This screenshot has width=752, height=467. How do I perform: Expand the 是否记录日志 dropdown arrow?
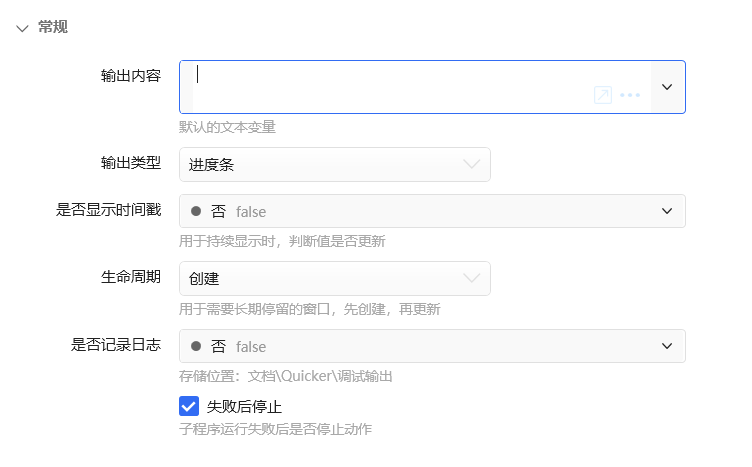tap(667, 346)
